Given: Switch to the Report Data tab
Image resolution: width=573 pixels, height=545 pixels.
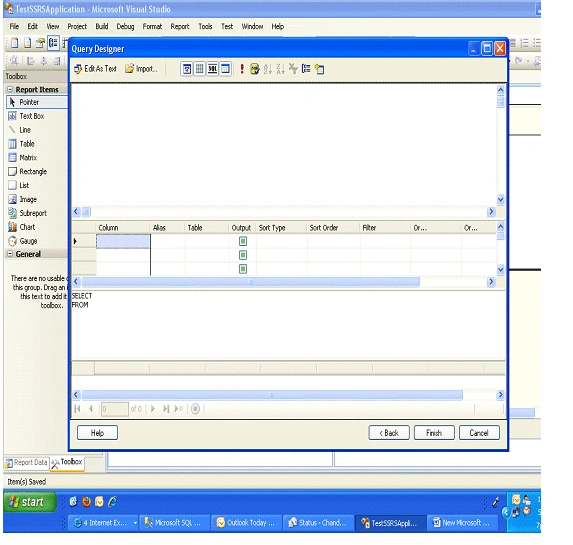Looking at the screenshot, I should coord(27,463).
